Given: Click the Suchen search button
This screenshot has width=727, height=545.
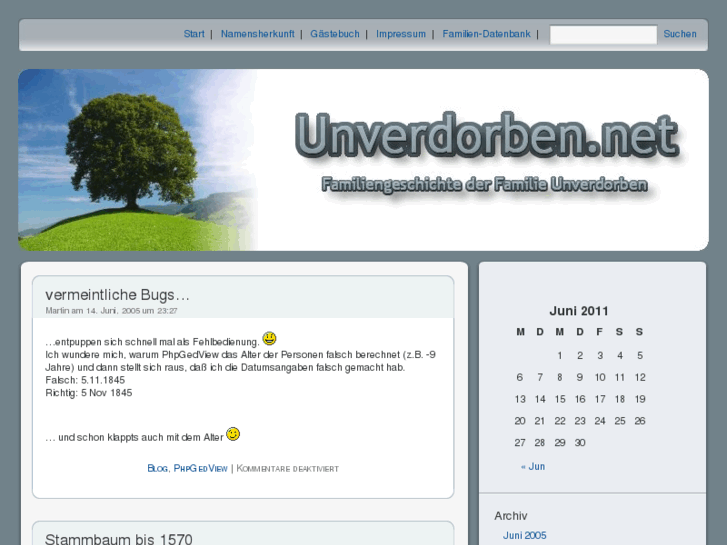Looking at the screenshot, I should pyautogui.click(x=680, y=34).
